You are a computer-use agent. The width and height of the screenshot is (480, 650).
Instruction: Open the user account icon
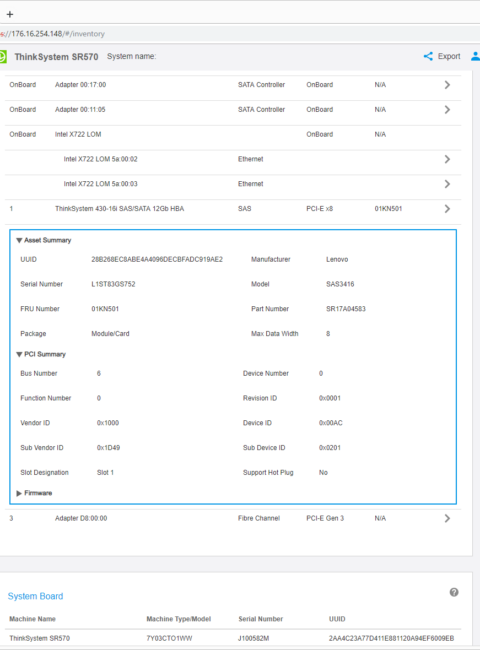(x=475, y=56)
